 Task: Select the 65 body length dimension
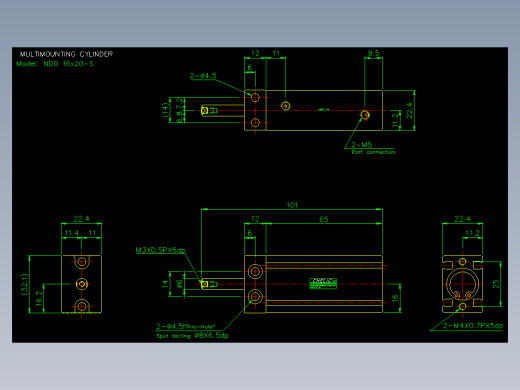(324, 219)
